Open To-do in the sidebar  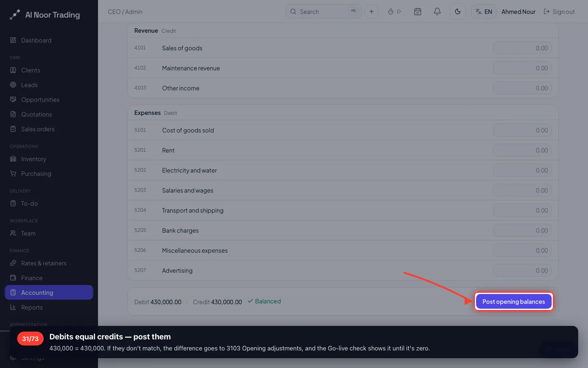[49, 203]
